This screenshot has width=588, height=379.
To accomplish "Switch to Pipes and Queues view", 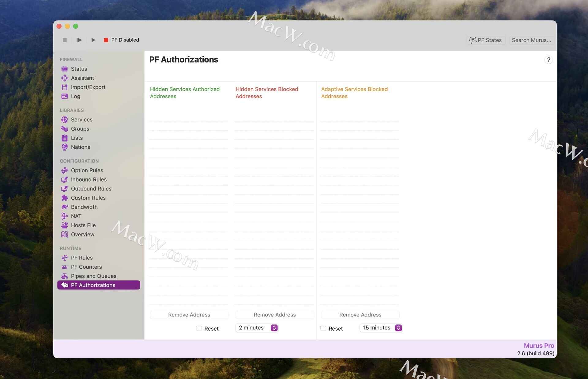I will click(93, 276).
